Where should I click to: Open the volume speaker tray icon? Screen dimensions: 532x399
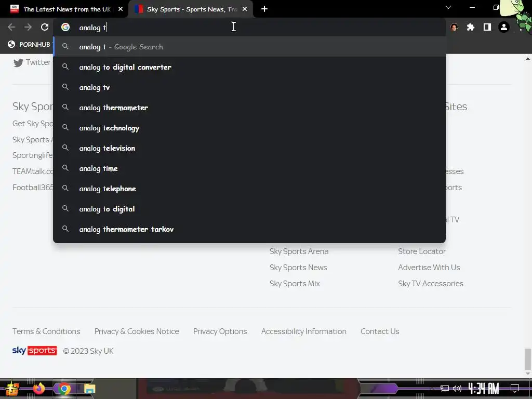457,389
